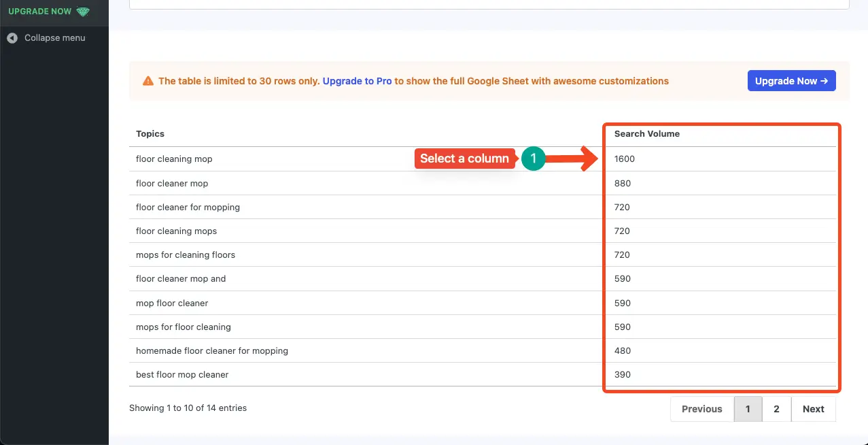Sort by the Search Volume column header
The width and height of the screenshot is (868, 445).
[x=647, y=134]
